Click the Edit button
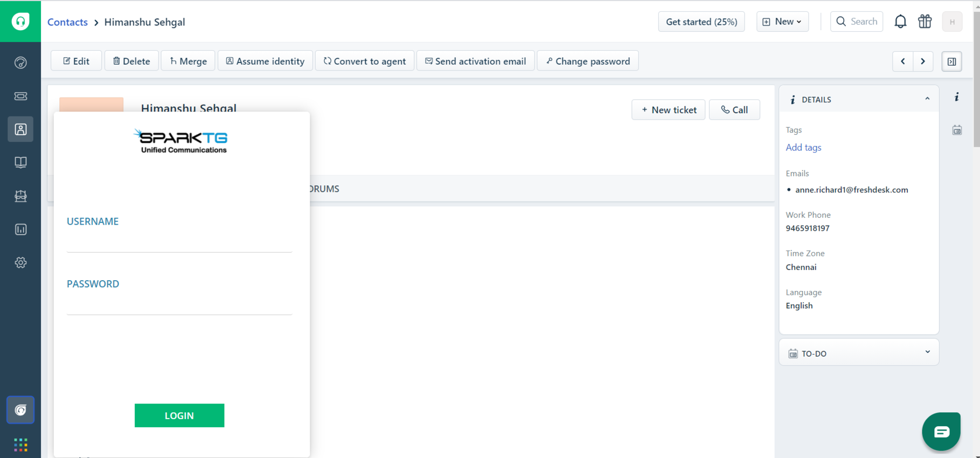The width and height of the screenshot is (980, 458). [76, 61]
